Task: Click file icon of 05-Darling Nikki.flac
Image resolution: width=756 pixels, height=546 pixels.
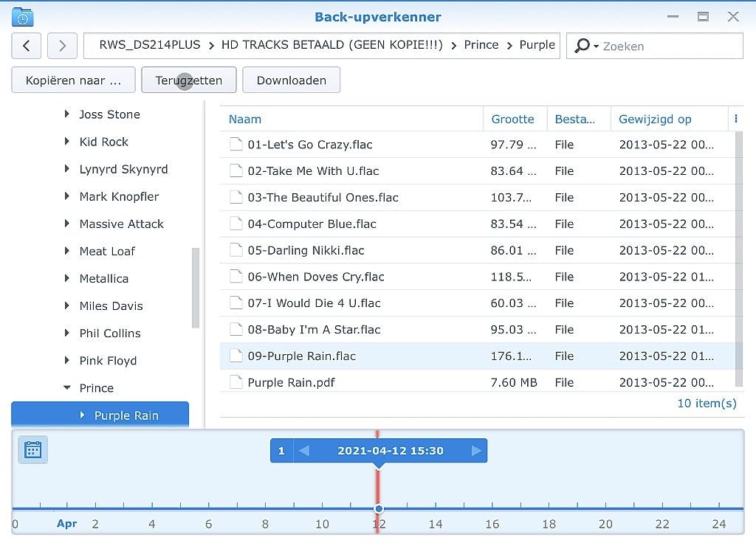Action: (236, 249)
